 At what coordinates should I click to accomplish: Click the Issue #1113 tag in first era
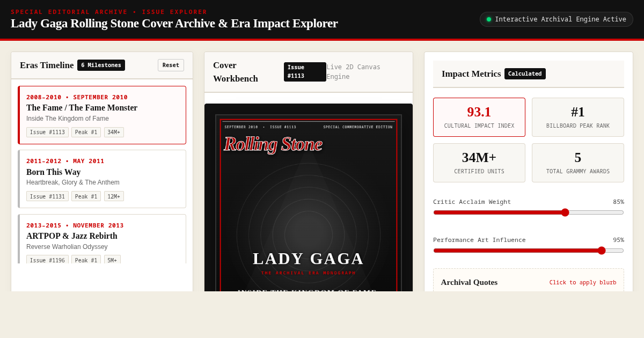point(47,132)
